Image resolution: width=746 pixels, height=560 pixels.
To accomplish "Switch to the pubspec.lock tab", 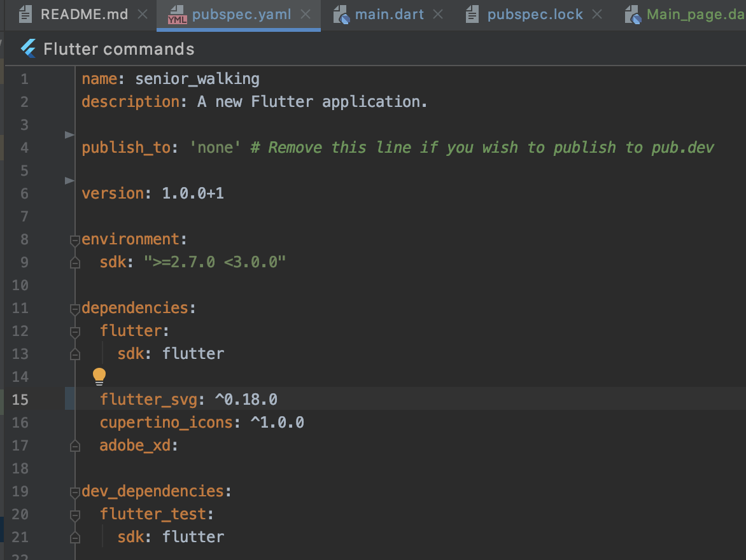I will click(535, 14).
